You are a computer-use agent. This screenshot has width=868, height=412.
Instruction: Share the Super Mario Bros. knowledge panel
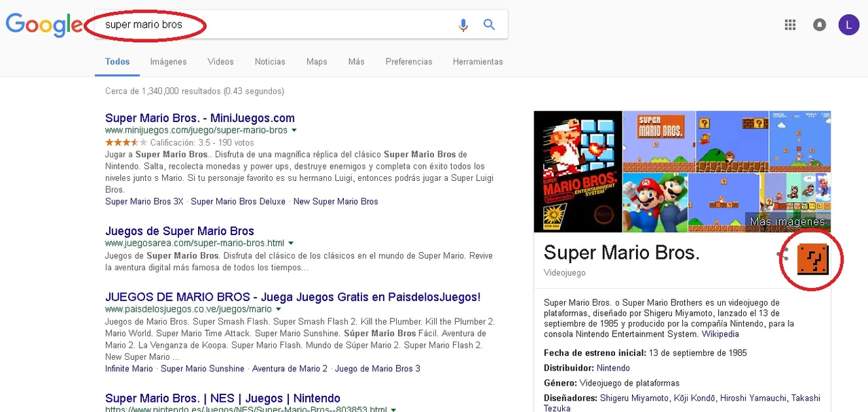pyautogui.click(x=783, y=255)
